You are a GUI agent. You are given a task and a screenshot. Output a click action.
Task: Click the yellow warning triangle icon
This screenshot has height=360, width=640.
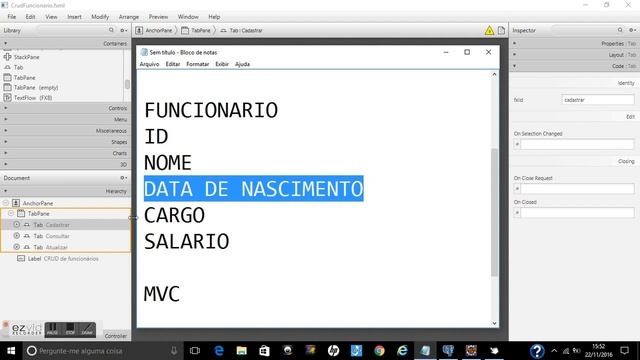(489, 31)
